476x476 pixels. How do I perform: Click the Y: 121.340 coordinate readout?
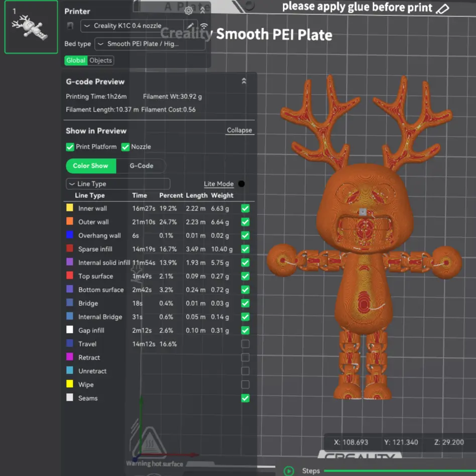click(401, 442)
